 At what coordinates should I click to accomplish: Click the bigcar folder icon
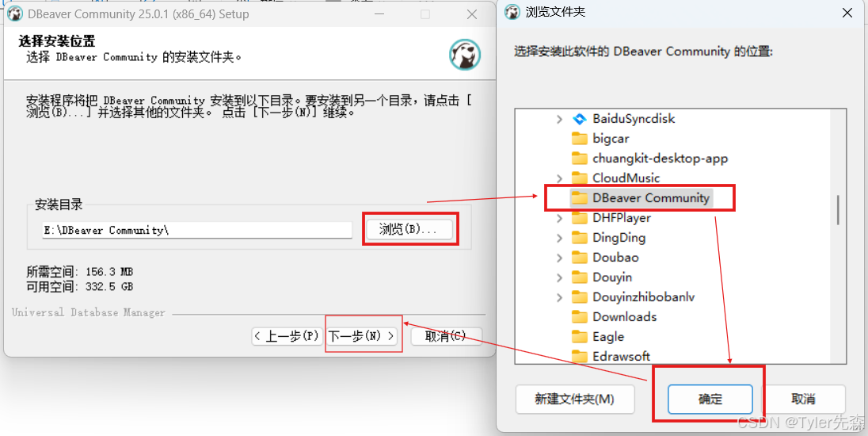coord(580,139)
